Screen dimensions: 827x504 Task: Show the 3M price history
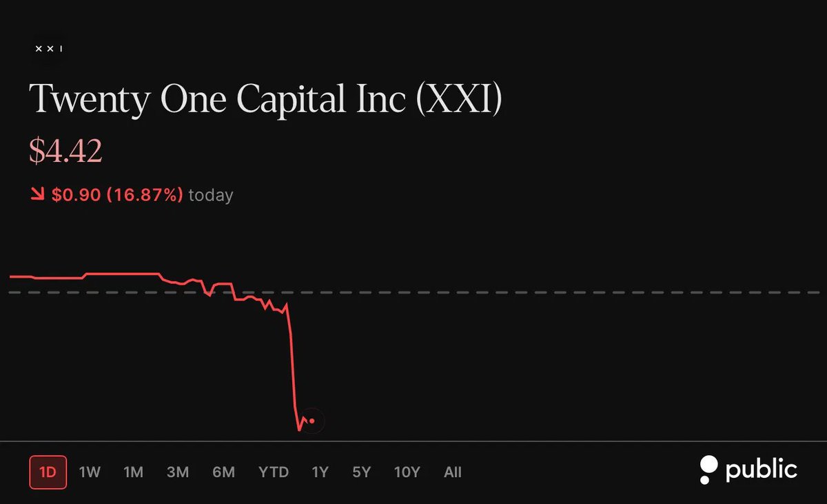pyautogui.click(x=178, y=472)
